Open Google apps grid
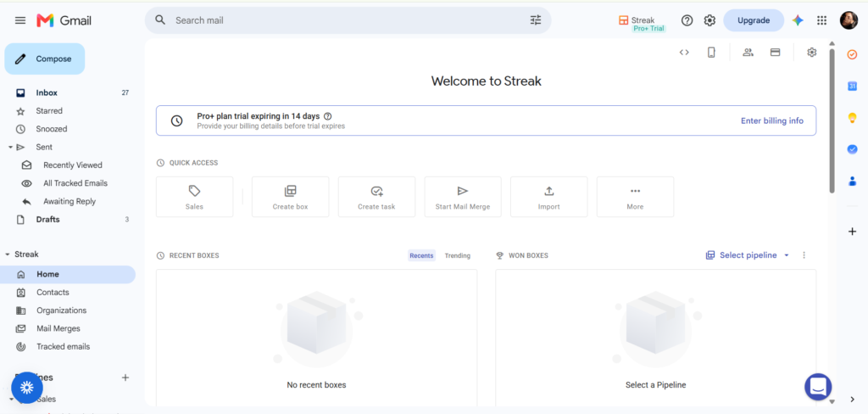Viewport: 868px width, 414px height. point(822,20)
